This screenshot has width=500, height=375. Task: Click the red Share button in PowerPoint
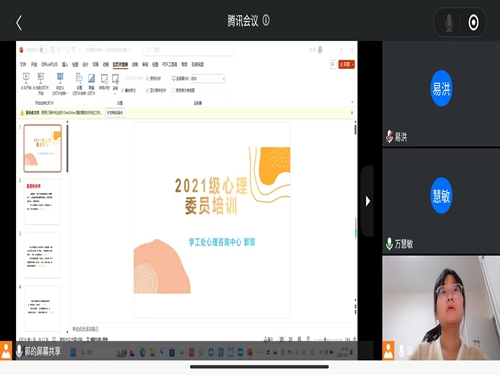click(347, 64)
